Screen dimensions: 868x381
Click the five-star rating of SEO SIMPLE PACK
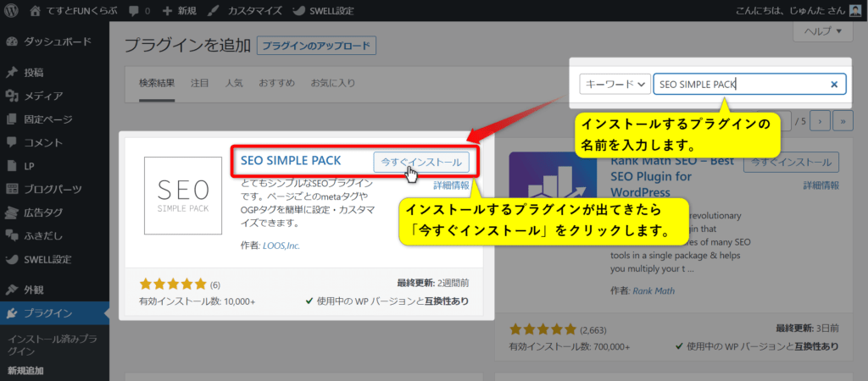click(173, 284)
